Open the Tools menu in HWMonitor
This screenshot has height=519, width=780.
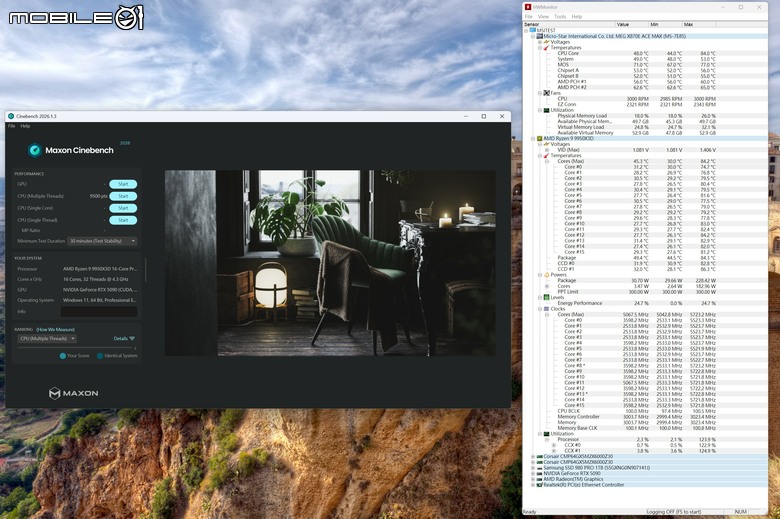(560, 16)
